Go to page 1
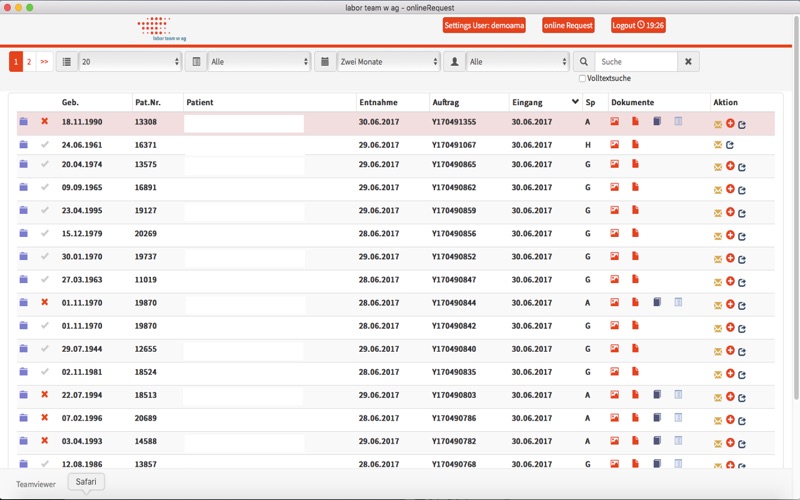Viewport: 800px width, 500px height. pos(16,62)
